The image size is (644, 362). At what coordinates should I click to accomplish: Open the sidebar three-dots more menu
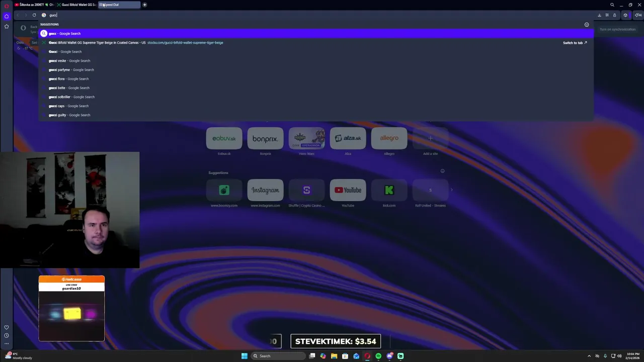pos(7,344)
